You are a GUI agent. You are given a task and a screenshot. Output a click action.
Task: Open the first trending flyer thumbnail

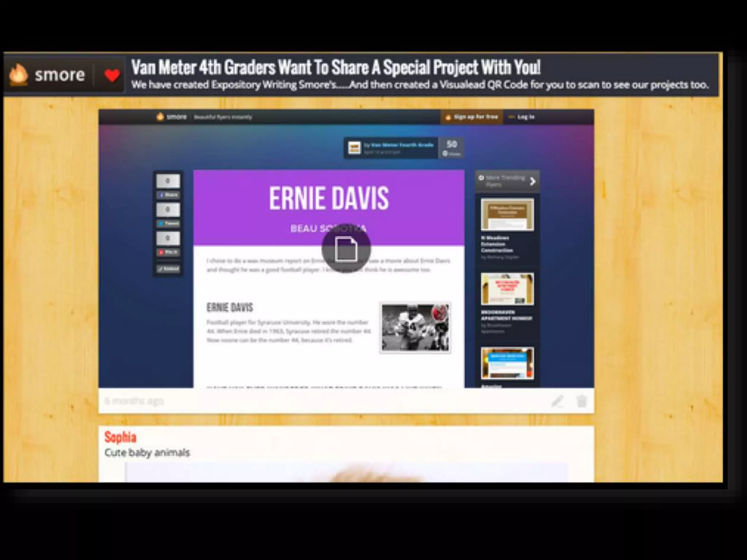click(x=507, y=214)
